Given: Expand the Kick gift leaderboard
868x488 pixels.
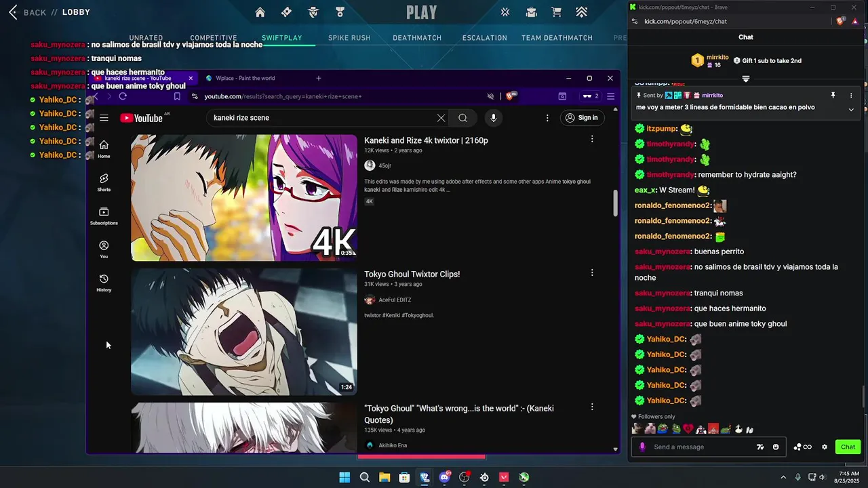Looking at the screenshot, I should coord(746,79).
